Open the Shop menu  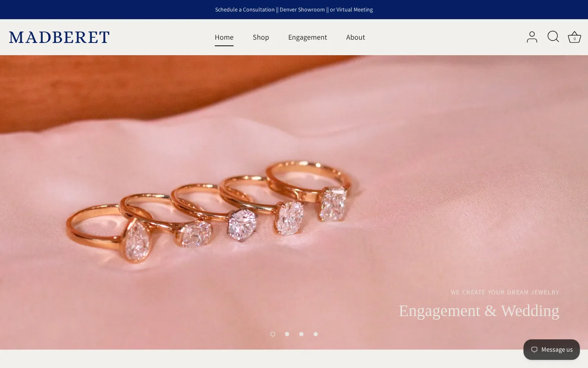tap(261, 37)
